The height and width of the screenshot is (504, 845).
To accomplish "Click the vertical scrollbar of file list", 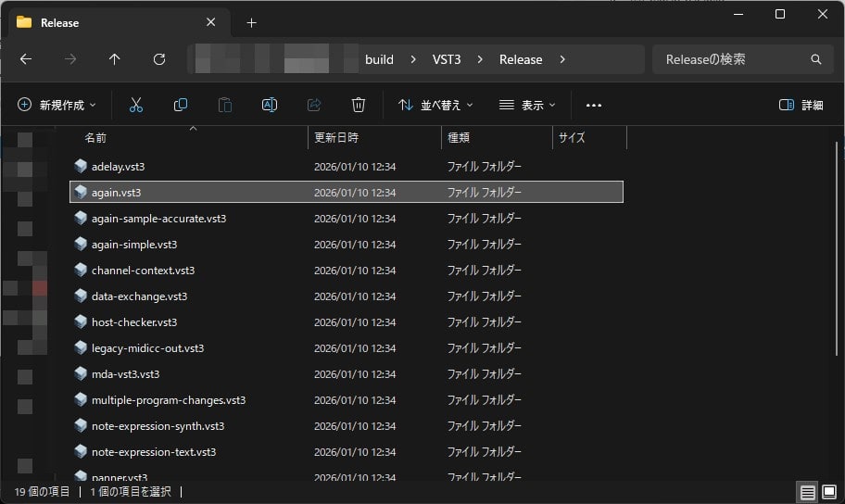I will [836, 248].
